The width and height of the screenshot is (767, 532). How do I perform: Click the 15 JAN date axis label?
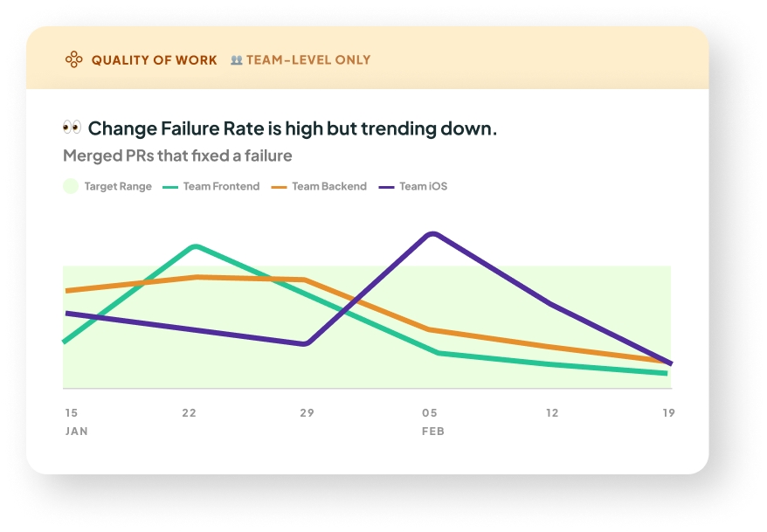coord(76,421)
